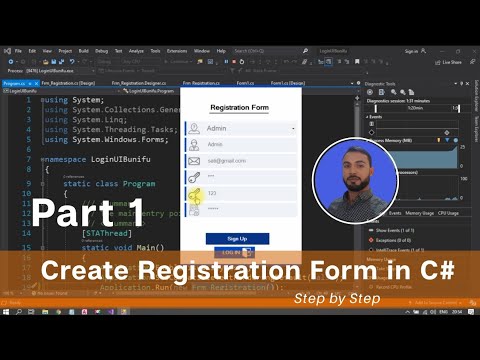Open the document tab overflow dropdown
This screenshot has width=480, height=360.
352,83
